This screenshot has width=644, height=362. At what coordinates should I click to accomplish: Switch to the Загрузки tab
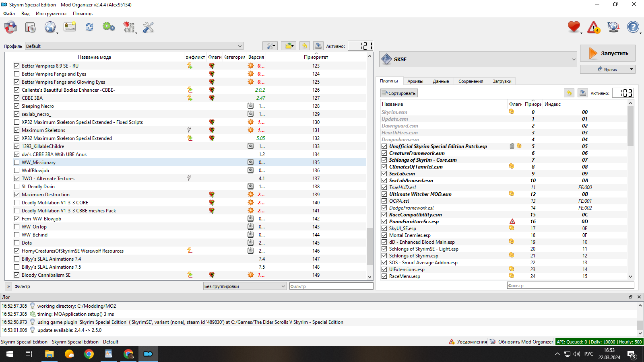502,81
